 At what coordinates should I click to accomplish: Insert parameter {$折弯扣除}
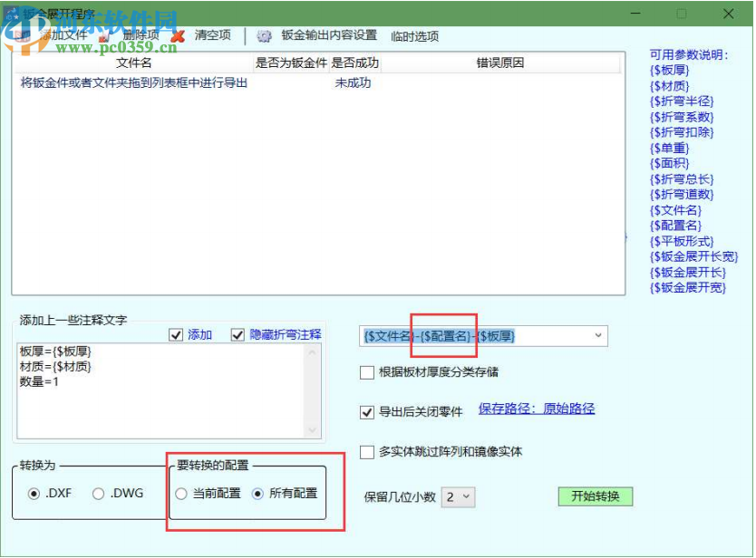pyautogui.click(x=682, y=132)
